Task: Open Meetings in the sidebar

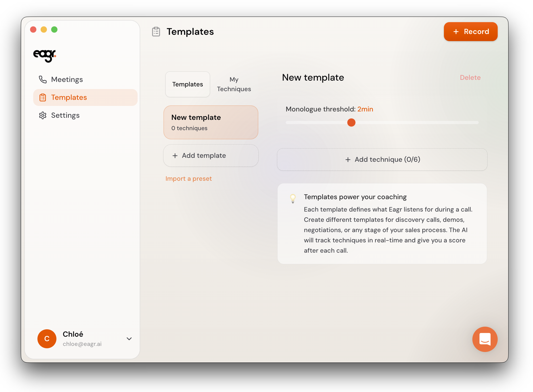Action: 67,80
